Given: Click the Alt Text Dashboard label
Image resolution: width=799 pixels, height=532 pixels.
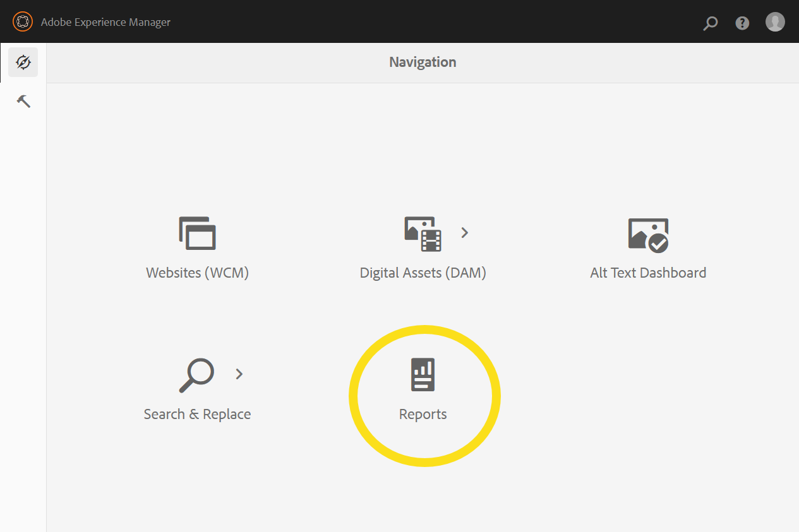Looking at the screenshot, I should [x=648, y=273].
